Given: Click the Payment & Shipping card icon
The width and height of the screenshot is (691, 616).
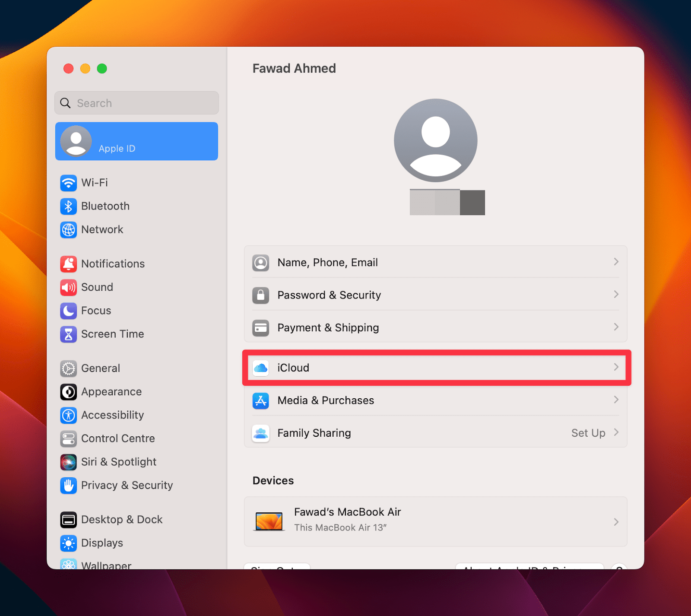Looking at the screenshot, I should (x=260, y=328).
